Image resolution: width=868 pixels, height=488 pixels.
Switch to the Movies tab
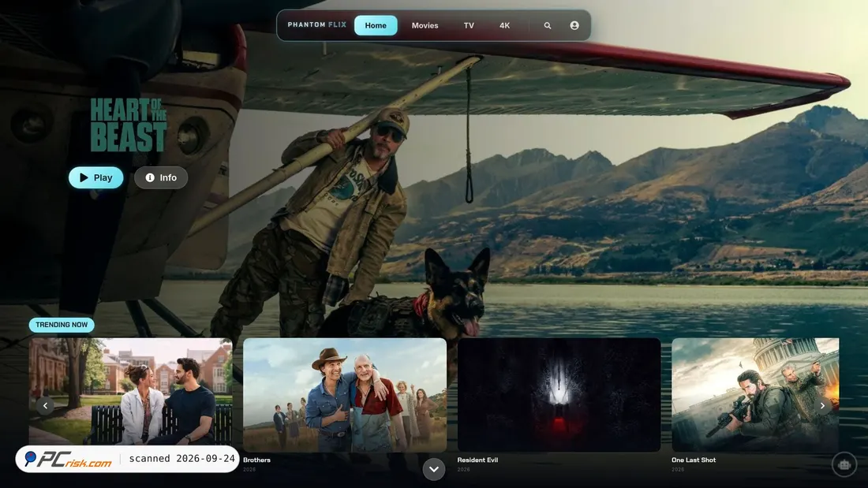(x=425, y=25)
